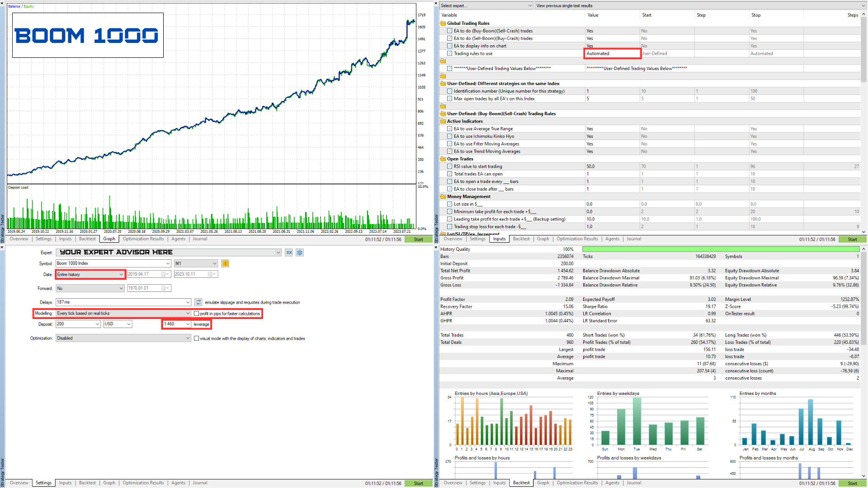868x488 pixels.
Task: Click the Active Indicators folder icon
Action: pyautogui.click(x=443, y=121)
